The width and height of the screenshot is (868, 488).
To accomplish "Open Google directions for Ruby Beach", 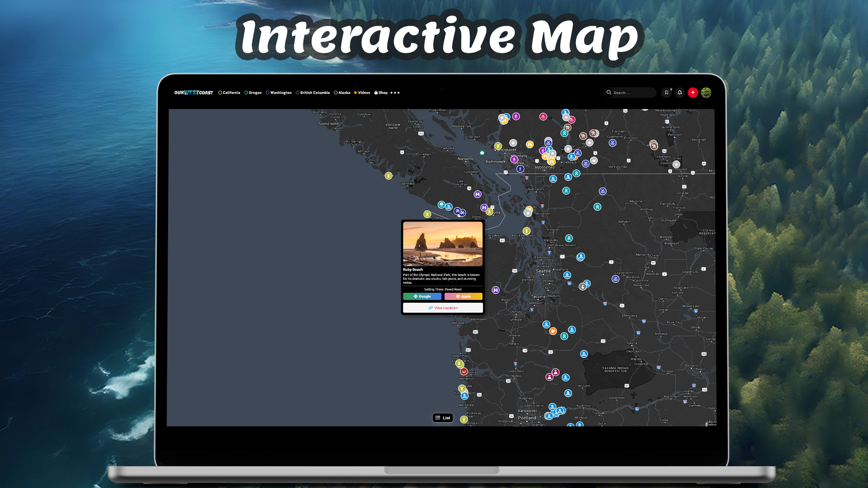I will 422,296.
